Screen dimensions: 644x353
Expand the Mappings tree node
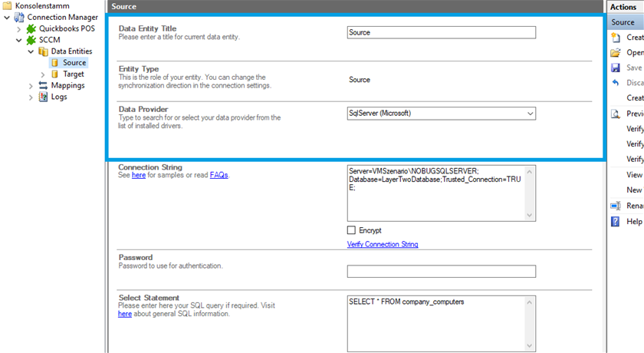click(x=31, y=85)
